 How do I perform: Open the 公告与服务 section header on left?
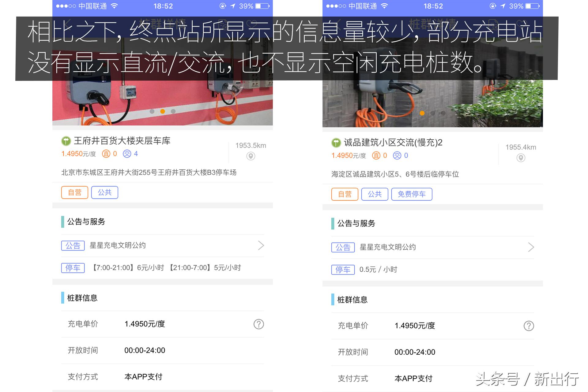[86, 222]
